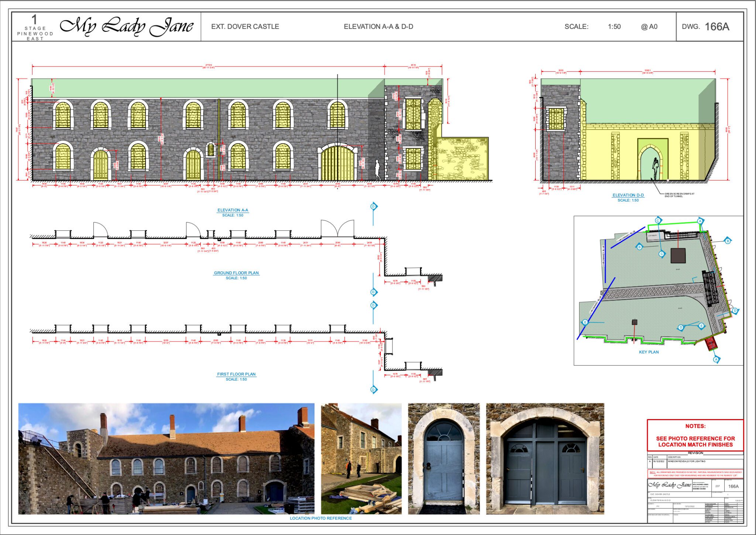Screen dimensions: 756x535
Task: Select the B marker on key plan's right edge
Action: click(x=728, y=241)
